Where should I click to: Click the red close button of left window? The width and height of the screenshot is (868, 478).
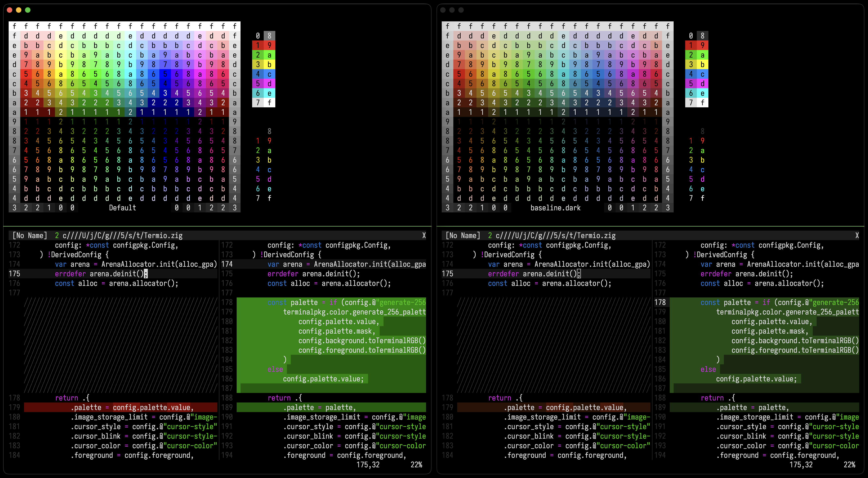[10, 10]
